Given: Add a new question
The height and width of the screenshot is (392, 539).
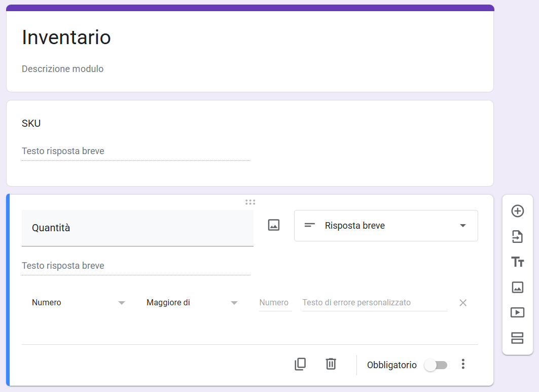Looking at the screenshot, I should point(517,211).
